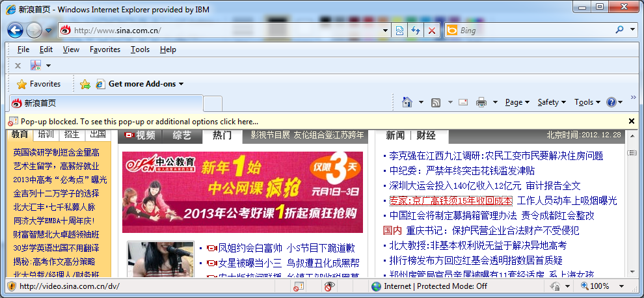The height and width of the screenshot is (298, 644).
Task: Click the Pop-up blocked information bar
Action: [x=316, y=121]
